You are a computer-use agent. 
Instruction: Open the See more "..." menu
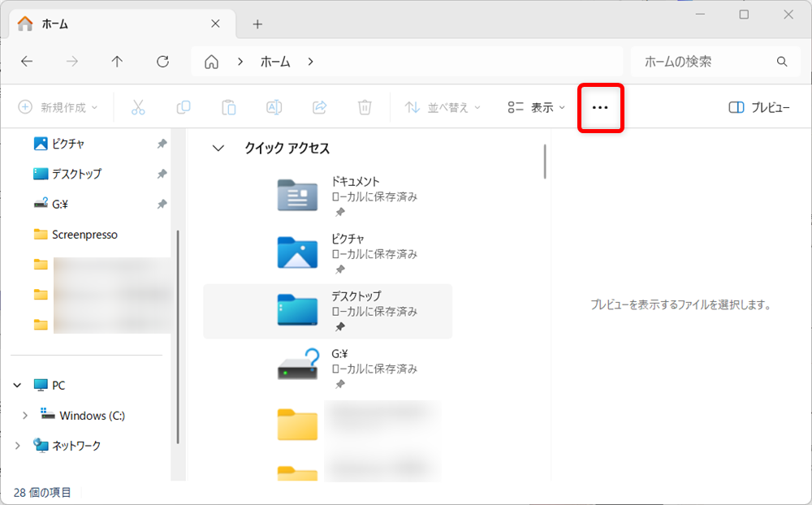[x=600, y=106]
